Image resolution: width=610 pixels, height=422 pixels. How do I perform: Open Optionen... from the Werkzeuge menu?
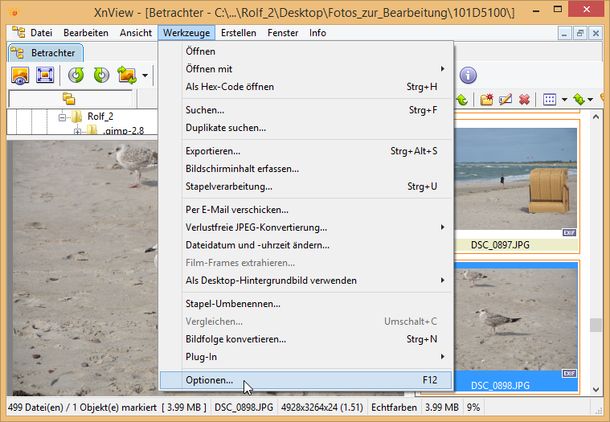point(209,380)
